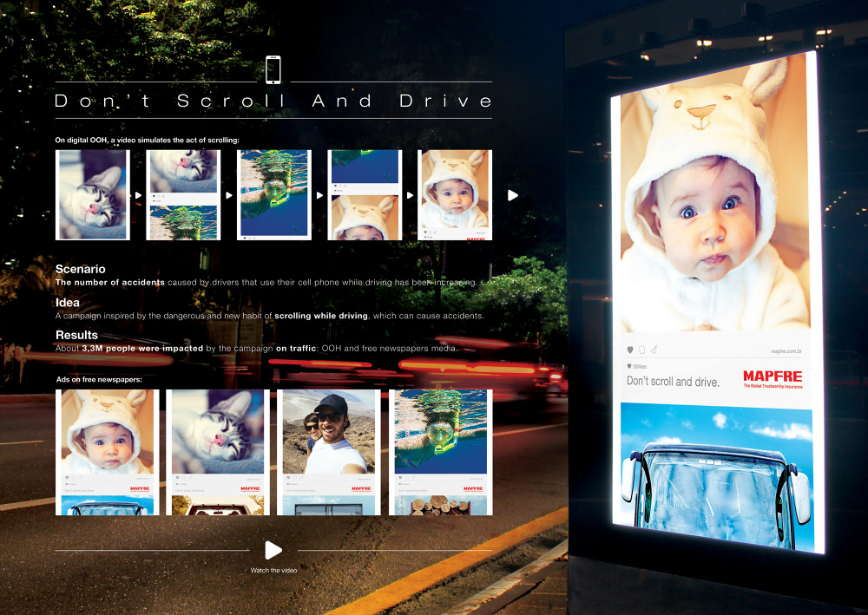Open the cat newspaper ad thumbnail
The image size is (868, 615).
click(215, 451)
